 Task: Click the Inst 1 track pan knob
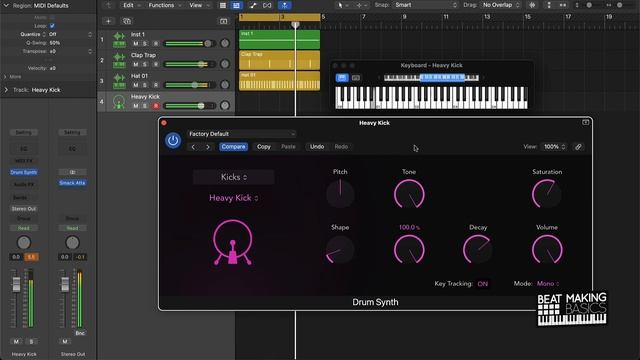point(225,43)
